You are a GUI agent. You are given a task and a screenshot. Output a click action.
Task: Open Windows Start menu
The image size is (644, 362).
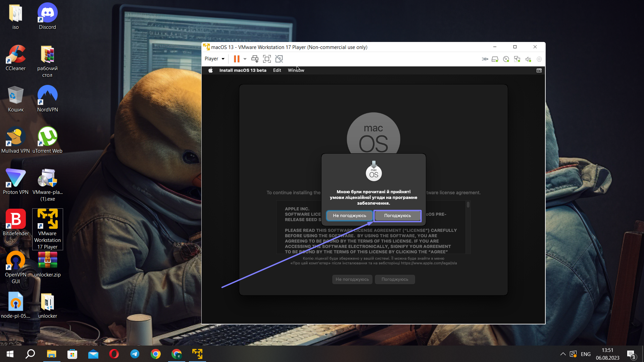click(10, 354)
